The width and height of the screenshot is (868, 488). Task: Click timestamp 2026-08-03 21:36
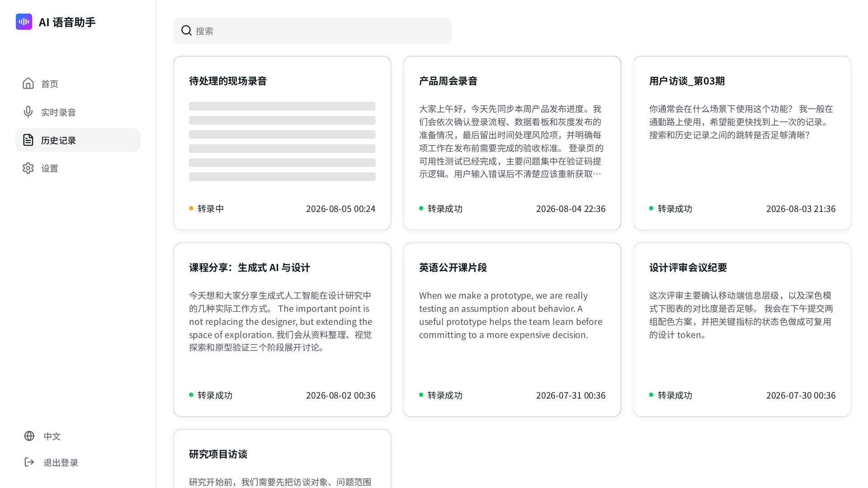801,208
